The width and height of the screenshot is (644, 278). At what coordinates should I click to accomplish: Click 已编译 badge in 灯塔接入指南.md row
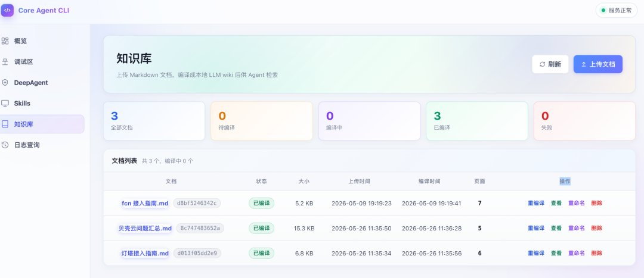click(x=261, y=253)
